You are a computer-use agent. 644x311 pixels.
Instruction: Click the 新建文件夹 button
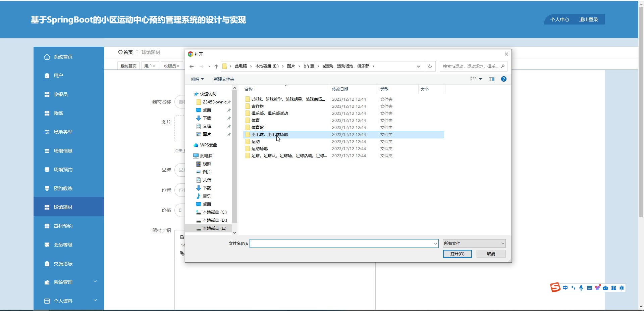[224, 79]
